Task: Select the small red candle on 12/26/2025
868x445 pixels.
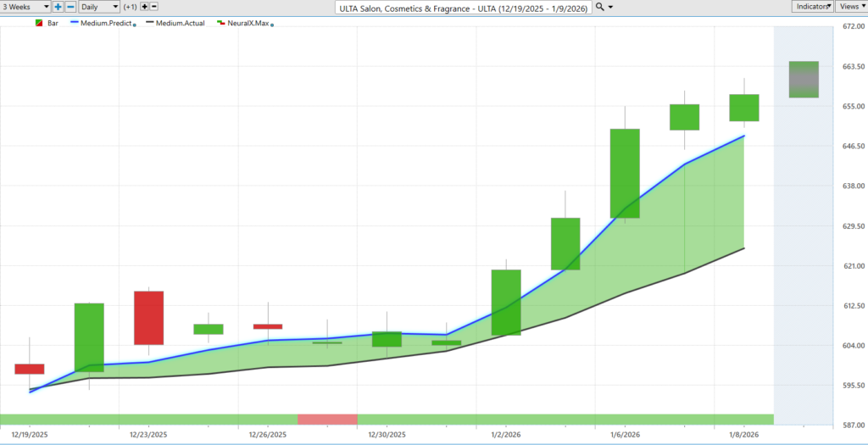Action: 267,326
